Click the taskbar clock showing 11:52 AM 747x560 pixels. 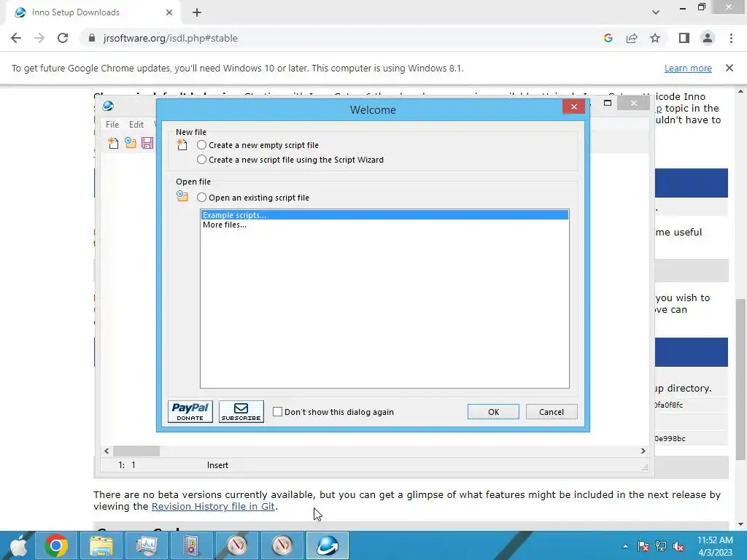(715, 545)
